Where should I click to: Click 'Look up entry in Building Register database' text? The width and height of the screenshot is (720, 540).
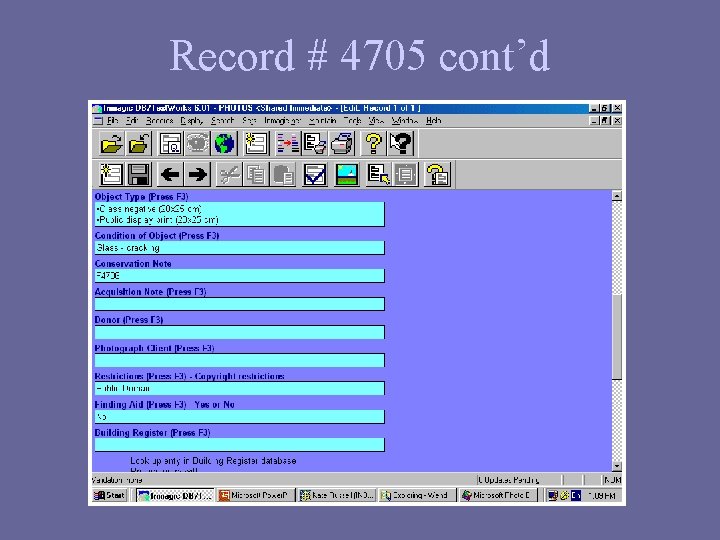pyautogui.click(x=213, y=461)
